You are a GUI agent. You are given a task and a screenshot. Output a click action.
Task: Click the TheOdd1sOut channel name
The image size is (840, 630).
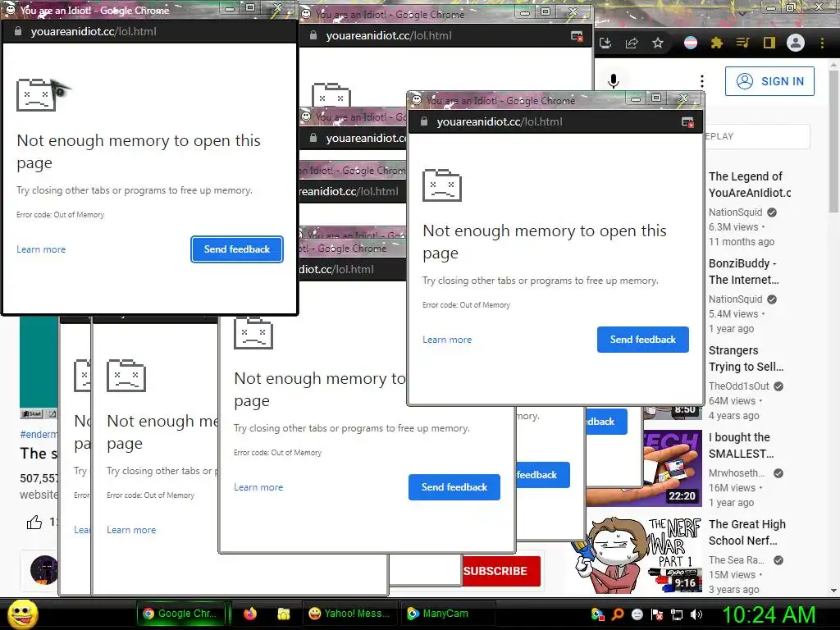pyautogui.click(x=739, y=386)
